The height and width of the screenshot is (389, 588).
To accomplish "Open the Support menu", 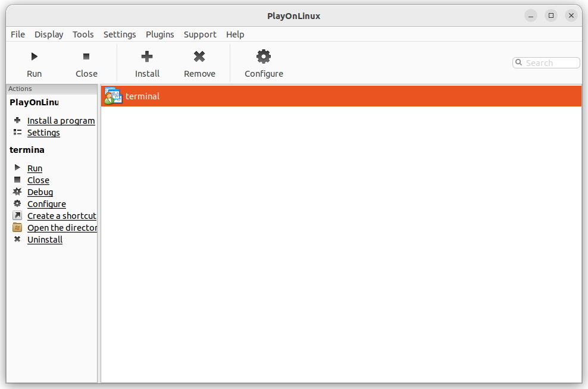I will coord(200,34).
